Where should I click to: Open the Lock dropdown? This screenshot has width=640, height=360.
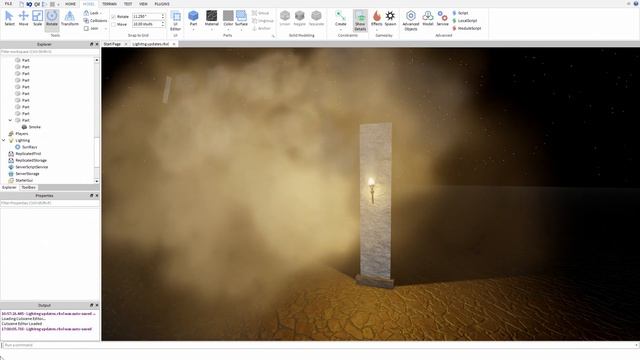tap(93, 13)
